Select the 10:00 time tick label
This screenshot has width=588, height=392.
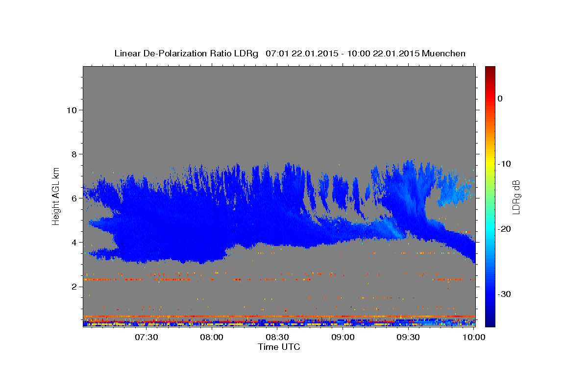click(474, 338)
